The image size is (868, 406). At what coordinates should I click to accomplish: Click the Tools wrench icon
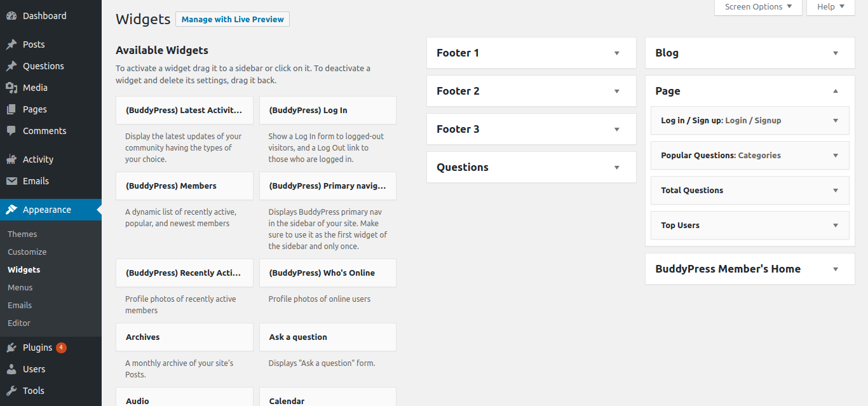[11, 391]
